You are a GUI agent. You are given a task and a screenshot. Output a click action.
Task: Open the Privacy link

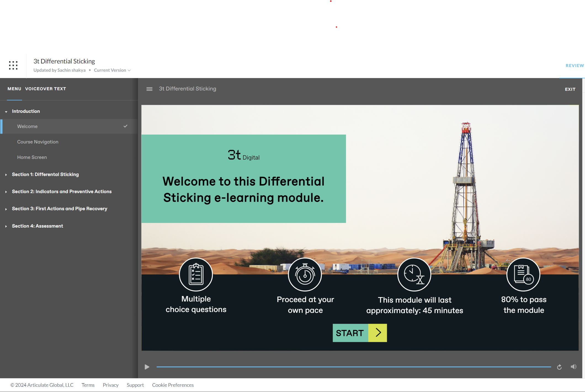pyautogui.click(x=111, y=385)
